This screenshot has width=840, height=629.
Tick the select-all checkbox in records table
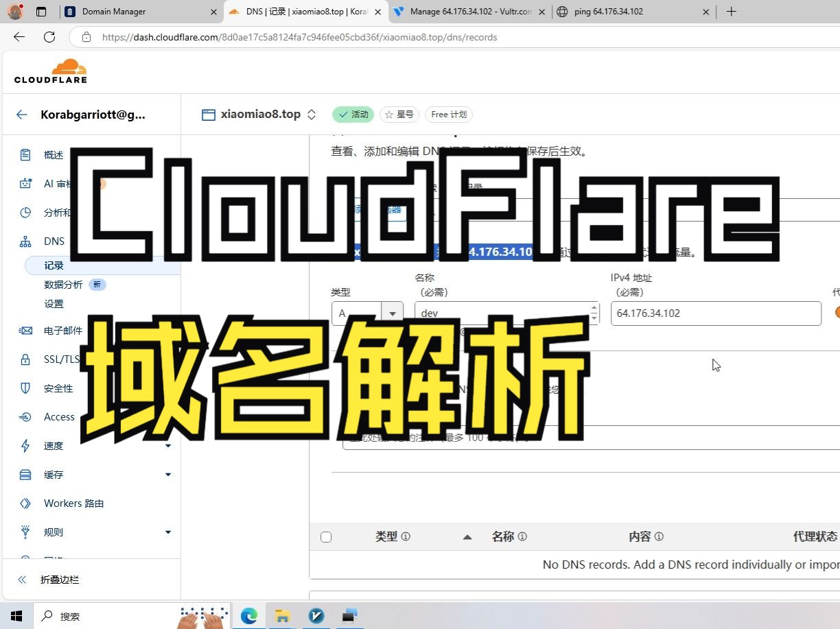pos(326,537)
